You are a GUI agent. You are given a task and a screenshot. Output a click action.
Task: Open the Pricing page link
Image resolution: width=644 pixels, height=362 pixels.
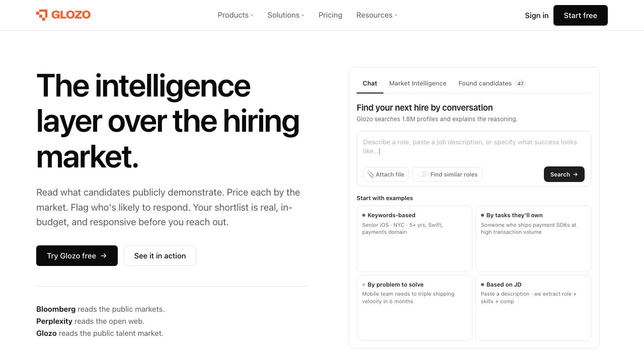(331, 15)
